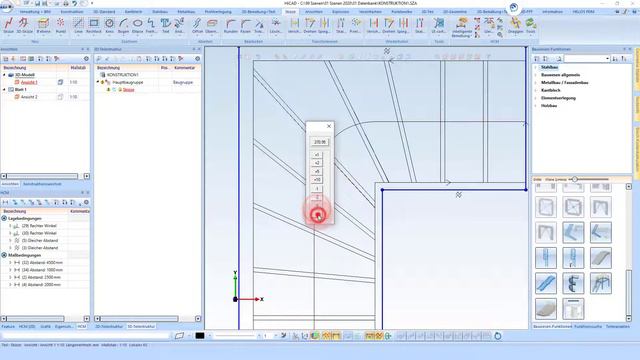Click the Intelligente Bemaßung icon

click(x=462, y=27)
